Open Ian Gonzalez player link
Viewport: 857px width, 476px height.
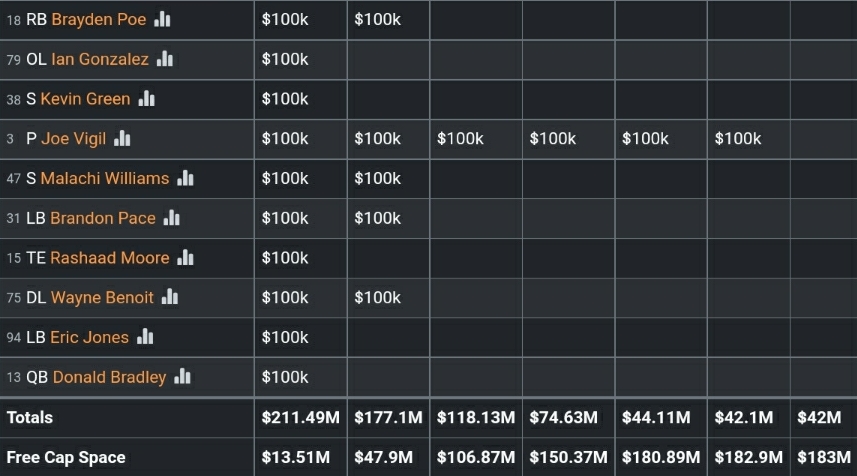click(x=100, y=59)
